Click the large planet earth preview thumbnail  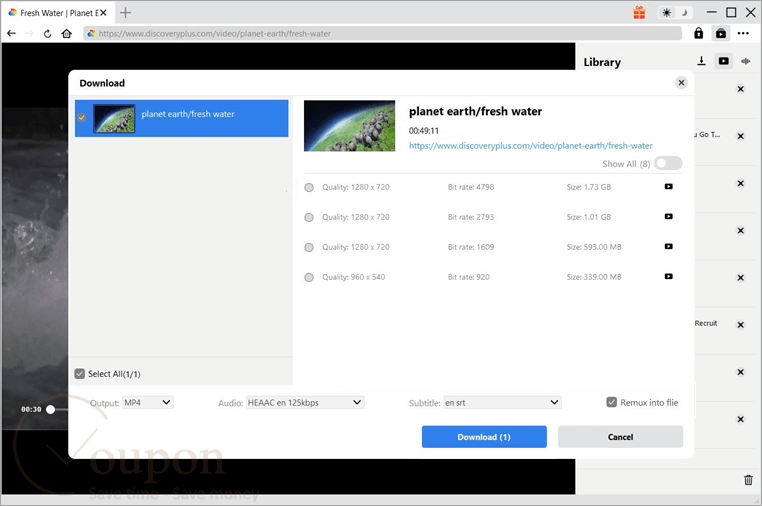[x=349, y=126]
